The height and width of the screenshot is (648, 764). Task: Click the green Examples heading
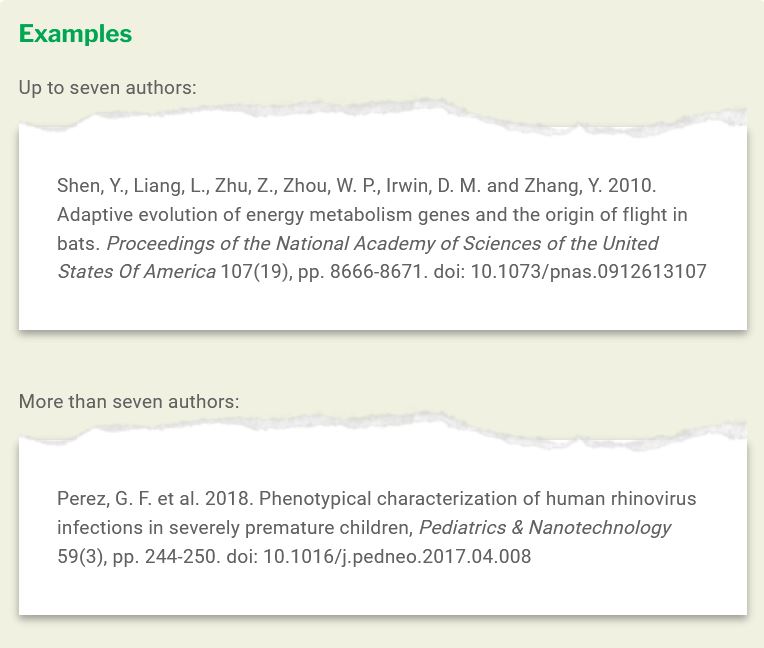[75, 34]
